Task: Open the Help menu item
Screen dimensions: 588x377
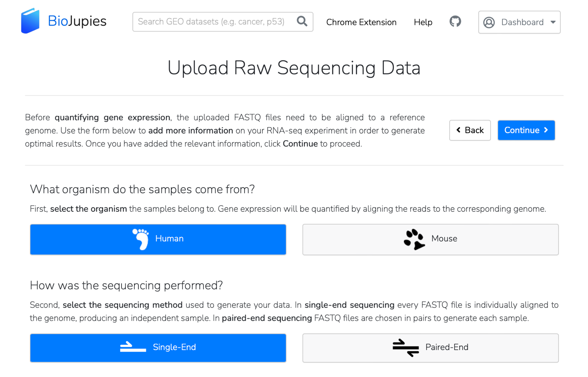Action: click(423, 22)
